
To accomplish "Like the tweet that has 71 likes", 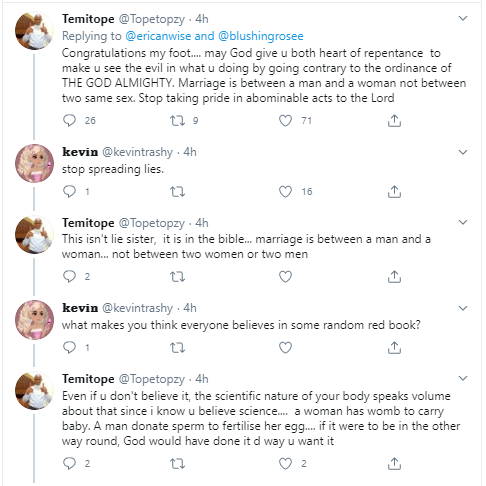I will point(285,120).
